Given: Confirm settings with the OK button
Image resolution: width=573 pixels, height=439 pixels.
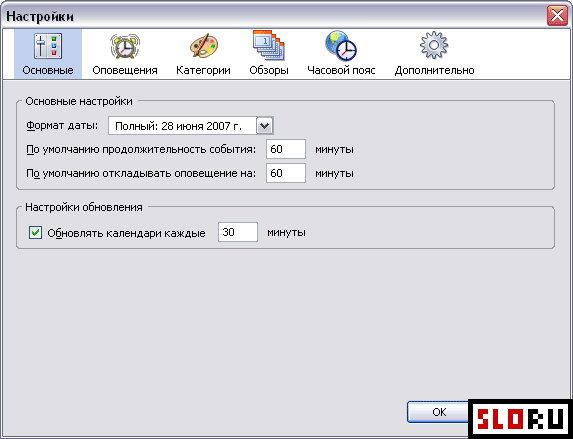Looking at the screenshot, I should (x=439, y=412).
